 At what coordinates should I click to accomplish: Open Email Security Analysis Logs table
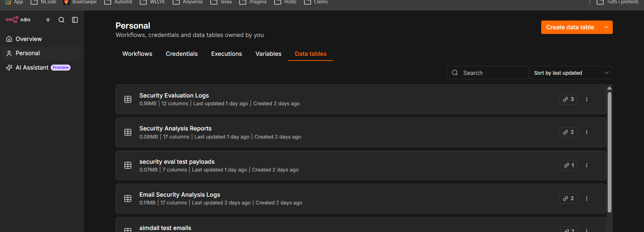(361, 198)
